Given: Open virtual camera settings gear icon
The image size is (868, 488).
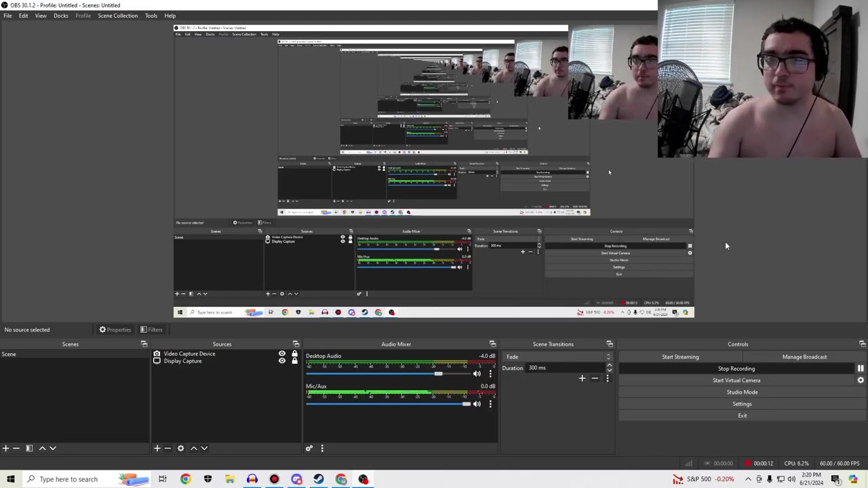Looking at the screenshot, I should point(861,380).
